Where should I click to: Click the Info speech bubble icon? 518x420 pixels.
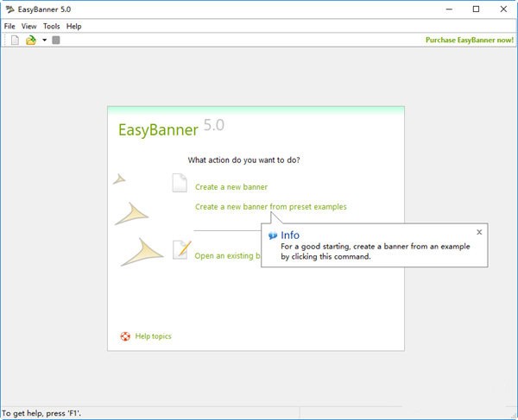click(273, 235)
